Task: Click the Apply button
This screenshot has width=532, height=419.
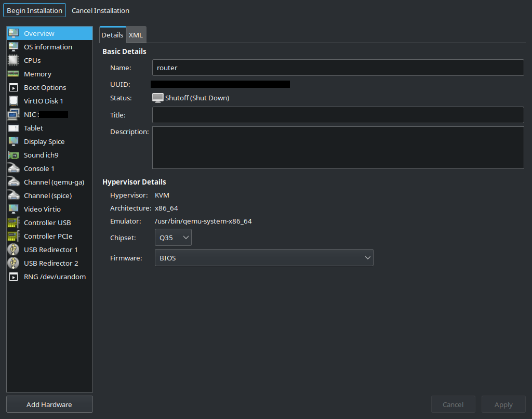Action: point(503,404)
